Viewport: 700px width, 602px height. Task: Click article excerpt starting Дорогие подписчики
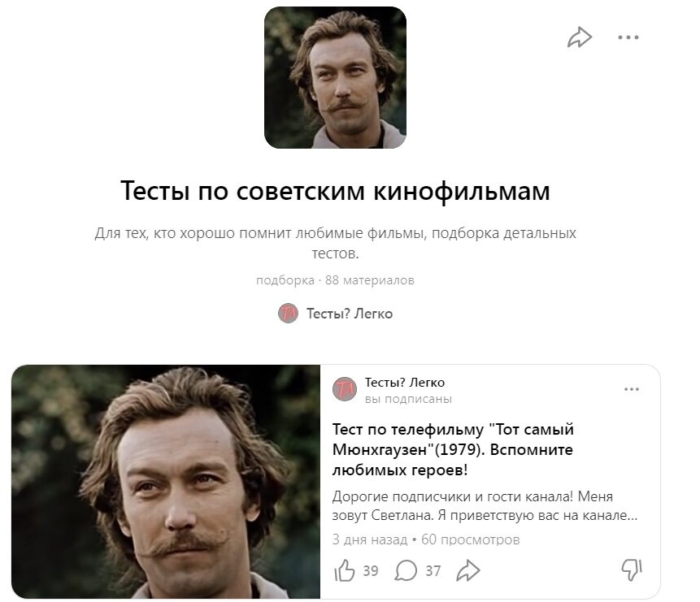click(485, 505)
